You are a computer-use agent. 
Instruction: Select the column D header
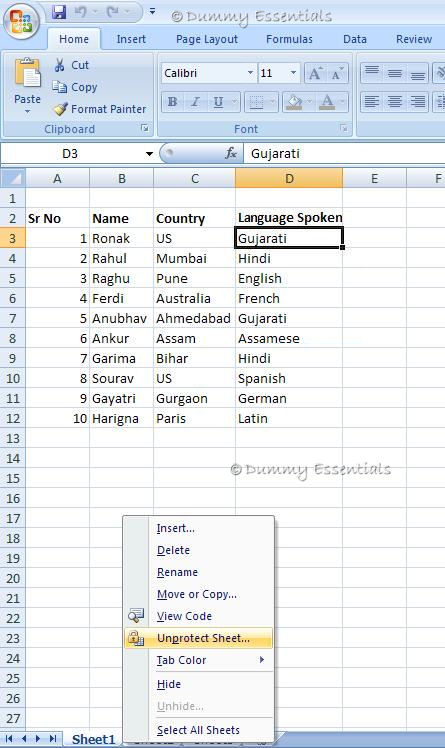289,179
